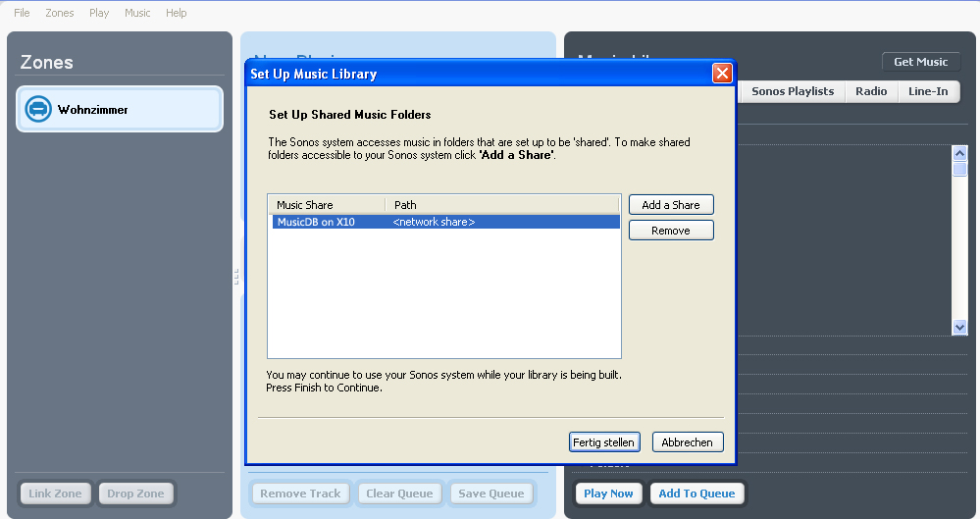
Task: Select the Wohnzimmer zone icon
Action: [x=38, y=109]
